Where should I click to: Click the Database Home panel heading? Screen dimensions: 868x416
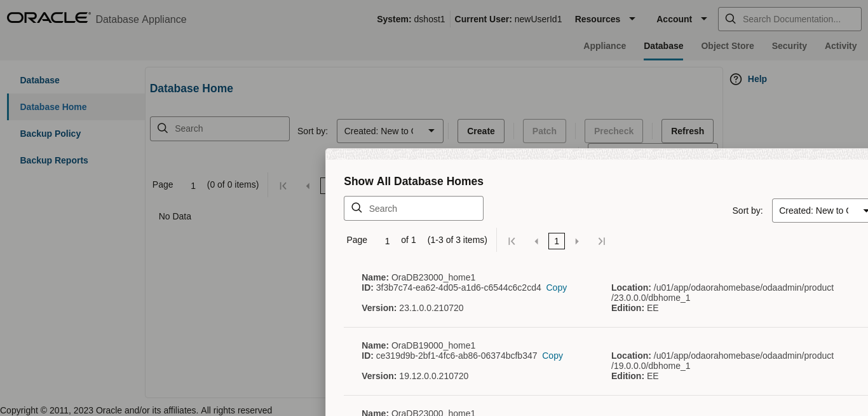[191, 88]
